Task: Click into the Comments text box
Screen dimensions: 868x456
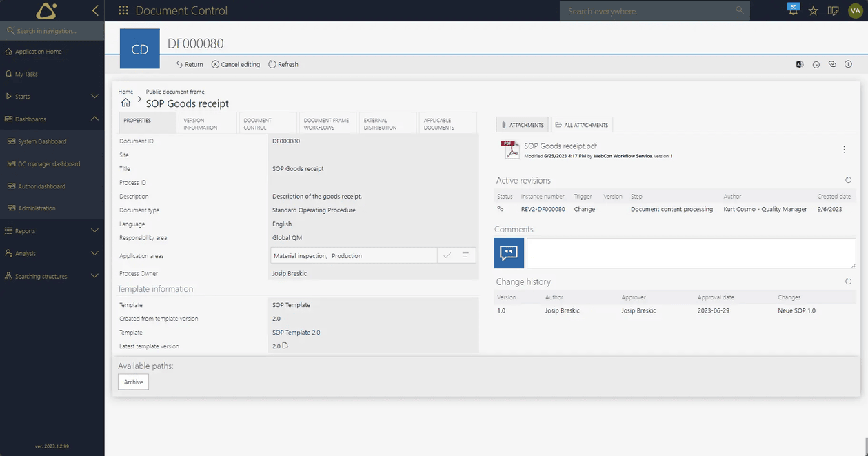Action: coord(691,253)
